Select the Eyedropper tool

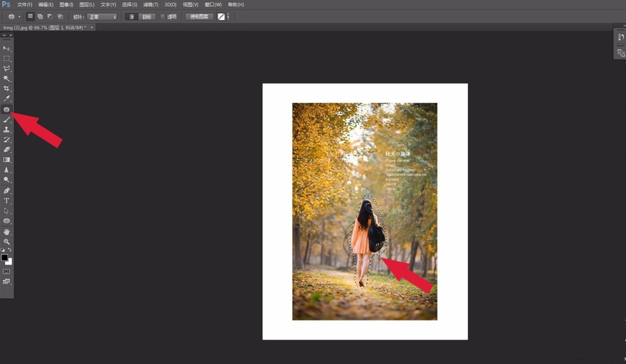(x=7, y=99)
